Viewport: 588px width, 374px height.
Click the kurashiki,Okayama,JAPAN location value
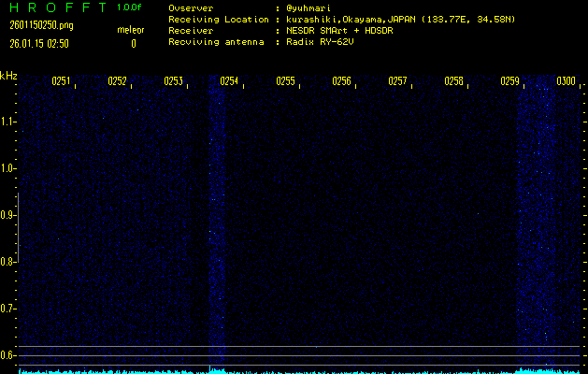point(400,20)
